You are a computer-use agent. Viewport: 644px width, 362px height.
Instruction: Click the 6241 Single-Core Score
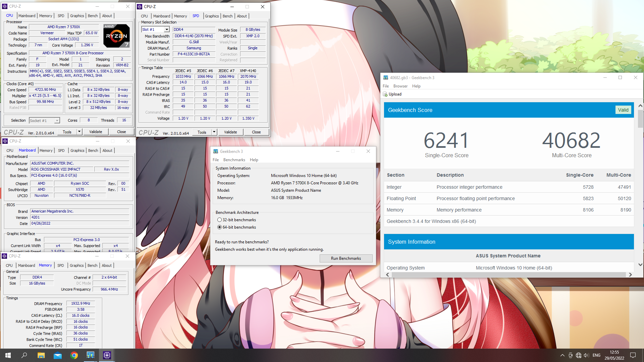pyautogui.click(x=446, y=140)
